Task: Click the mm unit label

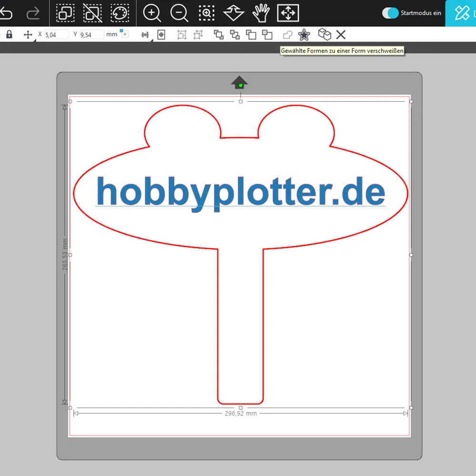Action: tap(112, 34)
